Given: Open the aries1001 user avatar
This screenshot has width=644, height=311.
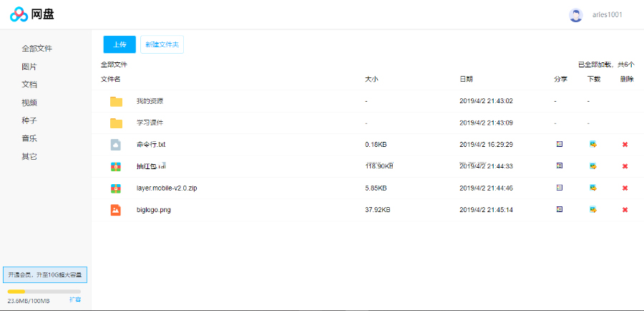Looking at the screenshot, I should point(576,15).
